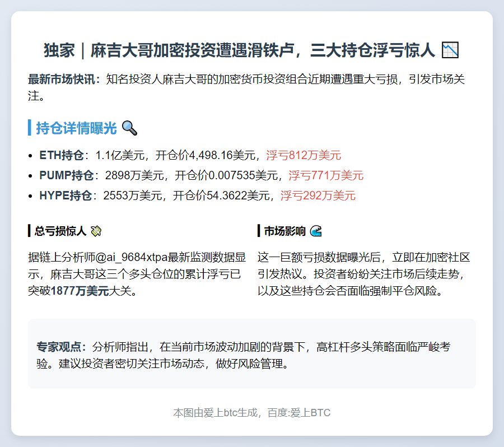Image resolution: width=504 pixels, height=447 pixels.
Task: Click the PUMP持仓 bullet label
Action: pyautogui.click(x=66, y=175)
